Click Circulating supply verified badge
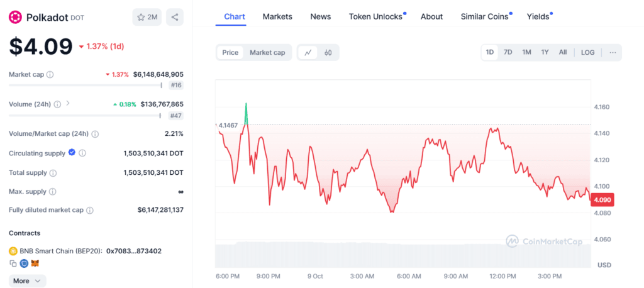The image size is (644, 288). coord(72,152)
